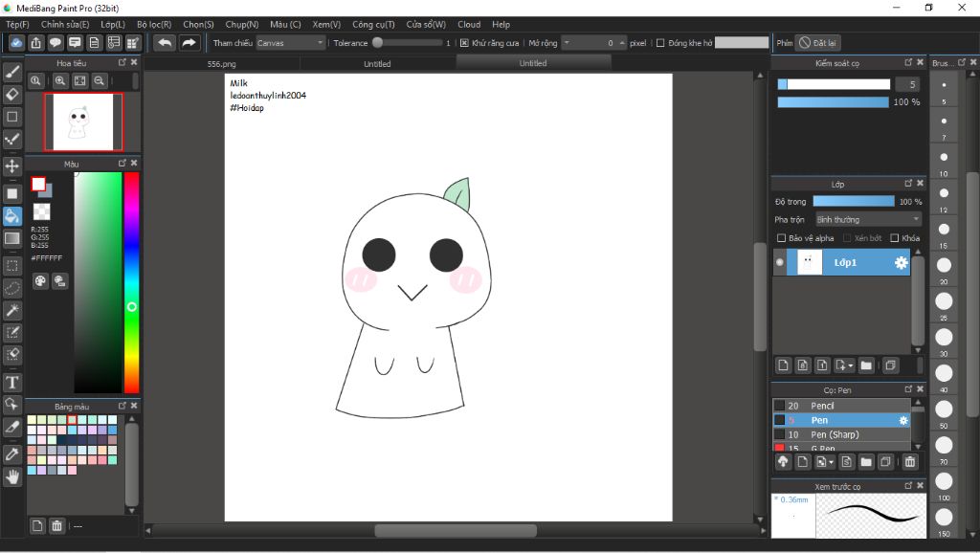
Task: Select the Pen (Sharp) brush
Action: coord(841,434)
